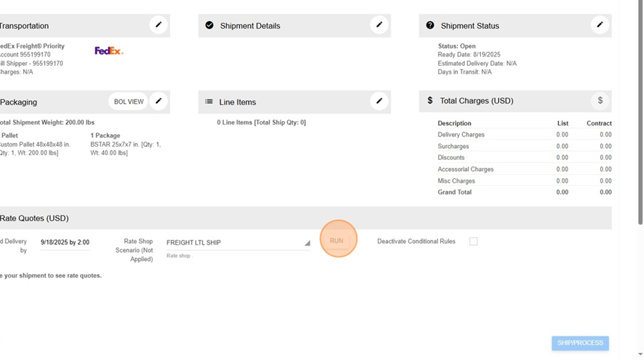Click the delivery by date field
Viewport: 644px width, 360px height.
click(64, 243)
